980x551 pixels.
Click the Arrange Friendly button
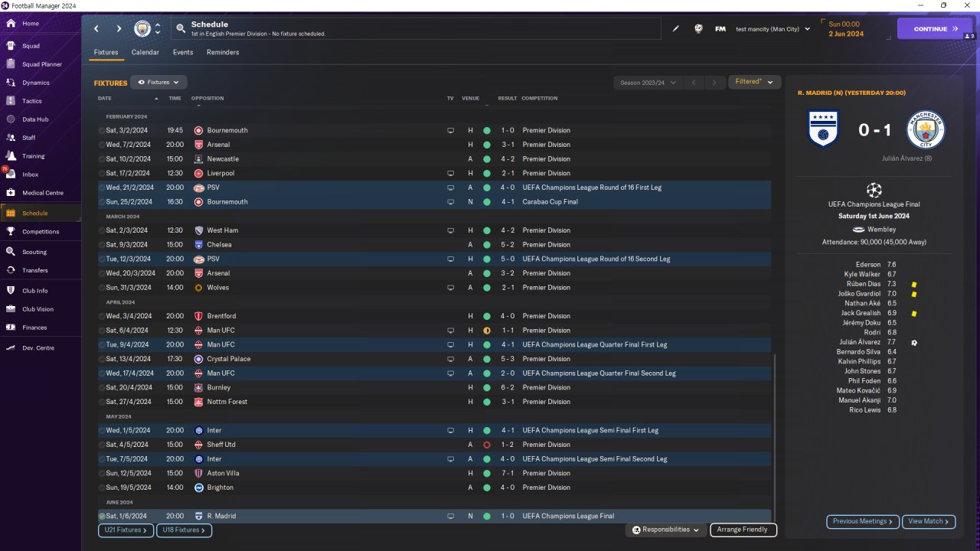(743, 530)
